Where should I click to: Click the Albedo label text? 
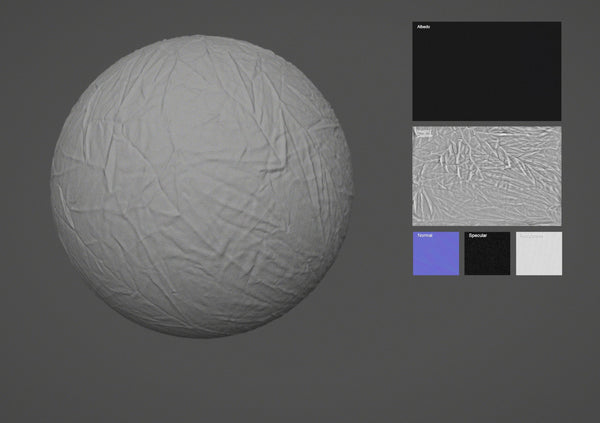click(424, 27)
